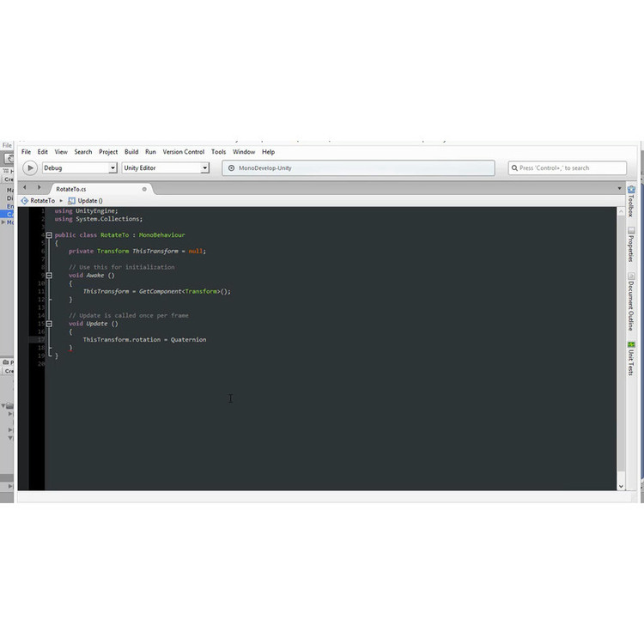
Task: Open the Build menu
Action: [131, 152]
